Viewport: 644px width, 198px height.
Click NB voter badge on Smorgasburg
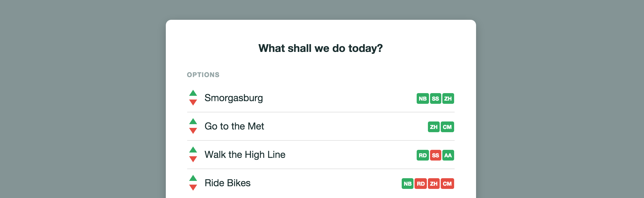pos(423,98)
